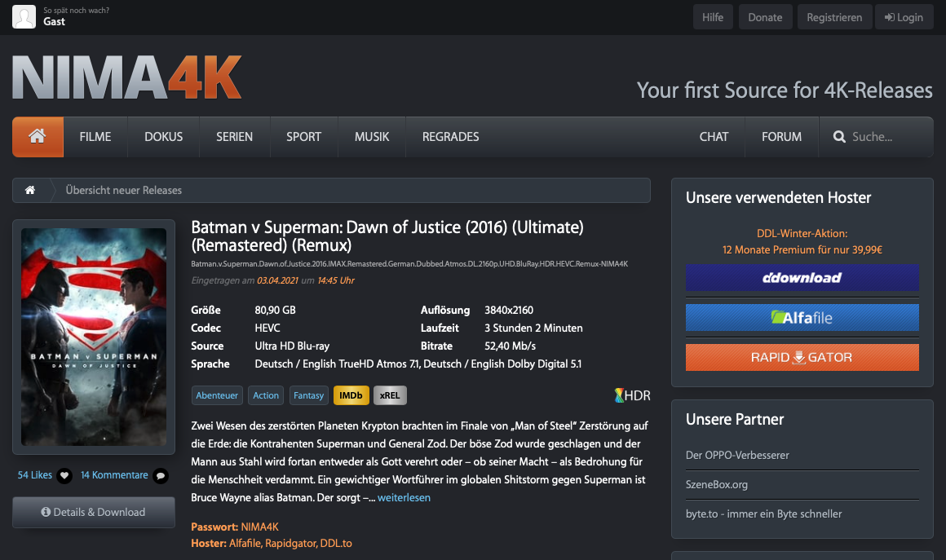The width and height of the screenshot is (946, 560).
Task: Click the comment bubble icon
Action: click(x=161, y=475)
